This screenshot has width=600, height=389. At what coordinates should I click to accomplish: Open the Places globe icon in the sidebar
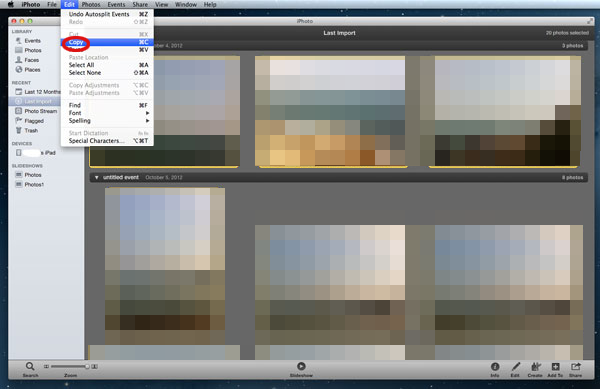click(18, 70)
